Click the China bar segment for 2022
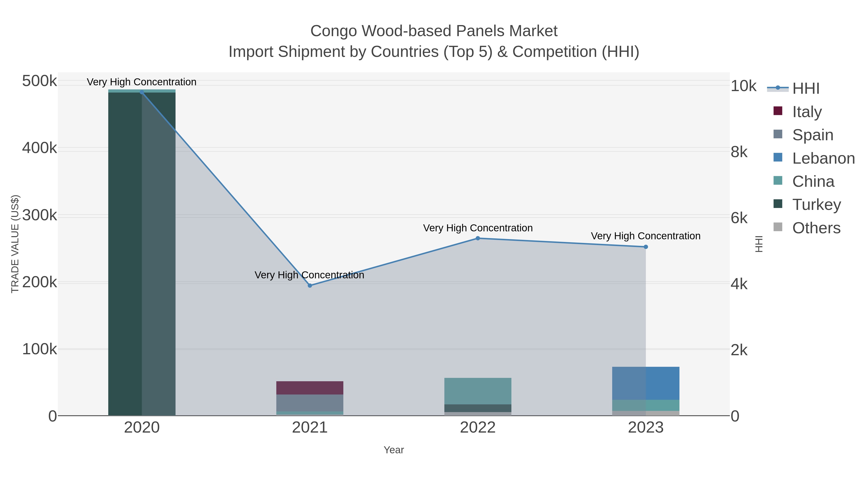868x488 pixels. click(x=478, y=391)
